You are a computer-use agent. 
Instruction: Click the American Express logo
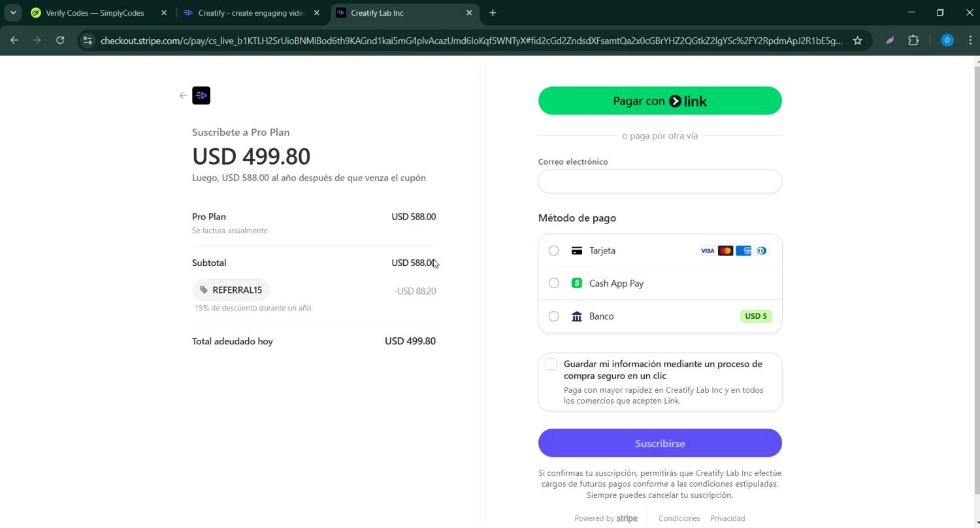pyautogui.click(x=743, y=251)
